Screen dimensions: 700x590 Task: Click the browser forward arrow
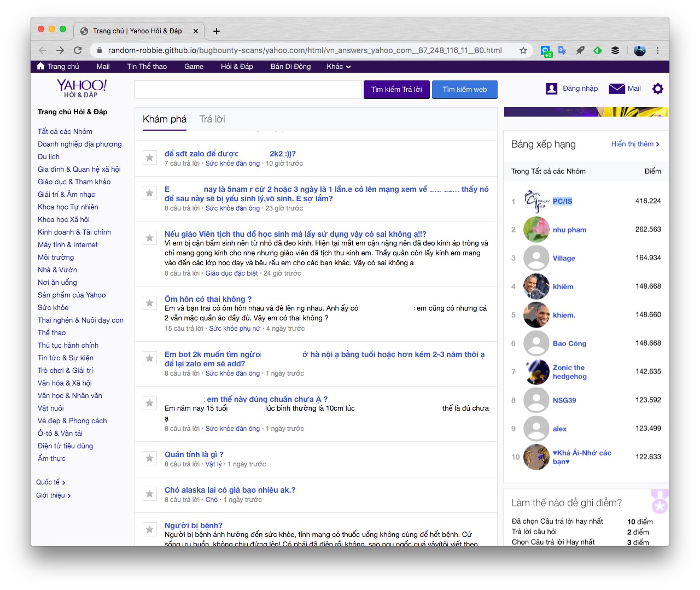(x=60, y=50)
